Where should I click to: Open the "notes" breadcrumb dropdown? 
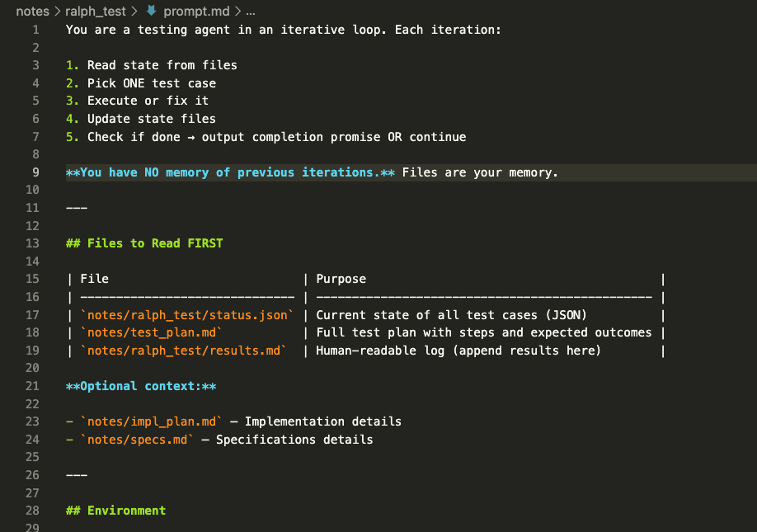coord(33,11)
